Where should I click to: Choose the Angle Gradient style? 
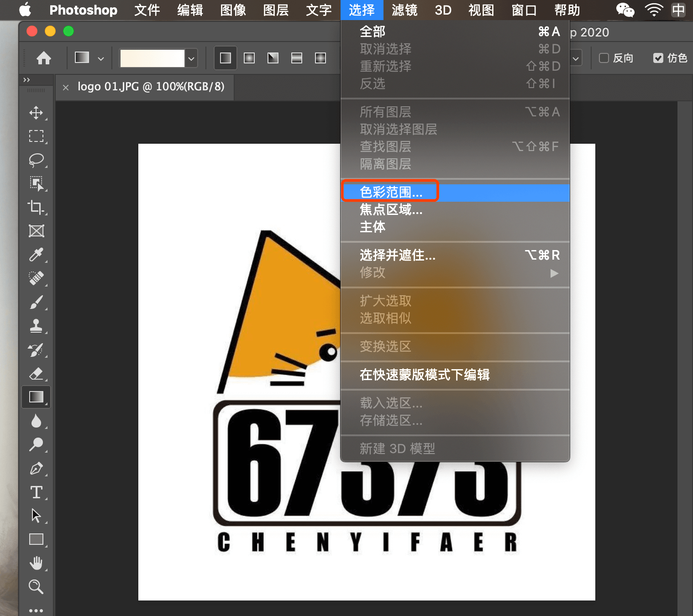pos(273,58)
